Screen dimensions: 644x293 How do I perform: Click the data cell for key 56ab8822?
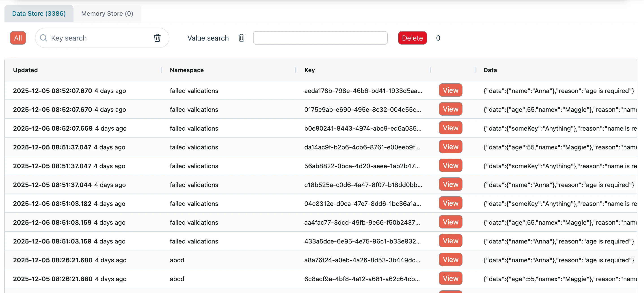tap(560, 166)
